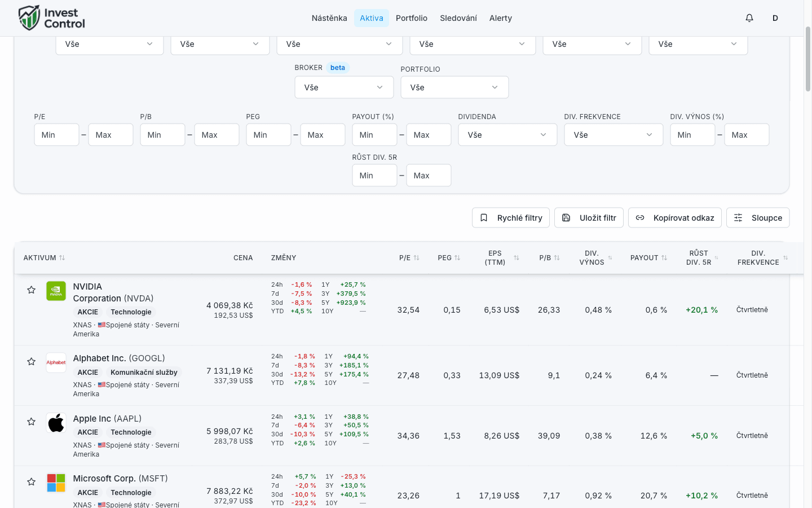The image size is (812, 508).
Task: Open the notifications bell
Action: coord(749,18)
